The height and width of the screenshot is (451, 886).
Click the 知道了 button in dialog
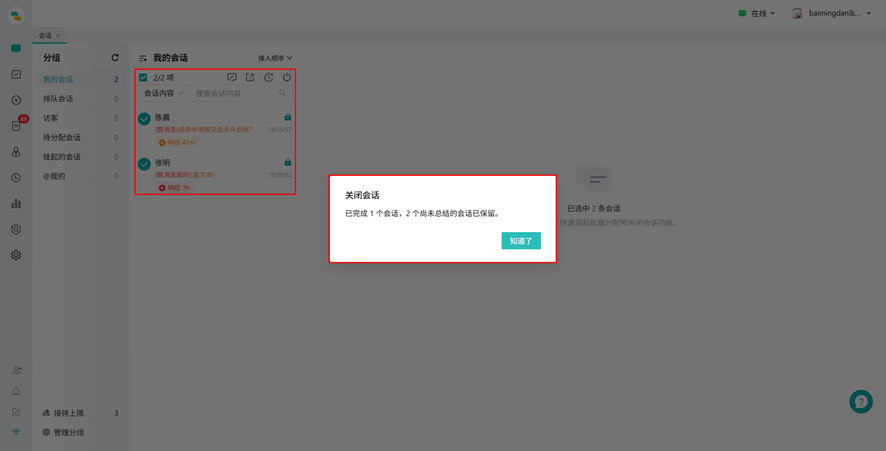coord(521,241)
